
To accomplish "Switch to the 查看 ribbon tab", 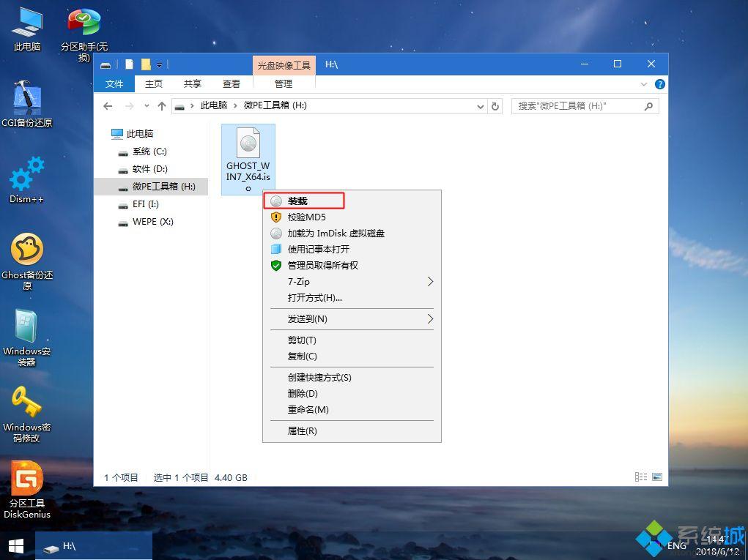I will [x=231, y=83].
